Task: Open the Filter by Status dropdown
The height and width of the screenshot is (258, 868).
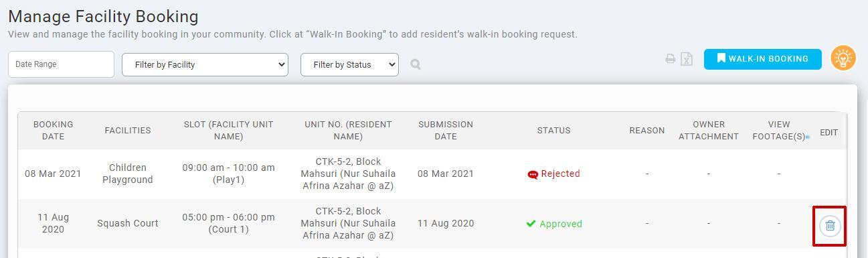Action: pyautogui.click(x=349, y=64)
